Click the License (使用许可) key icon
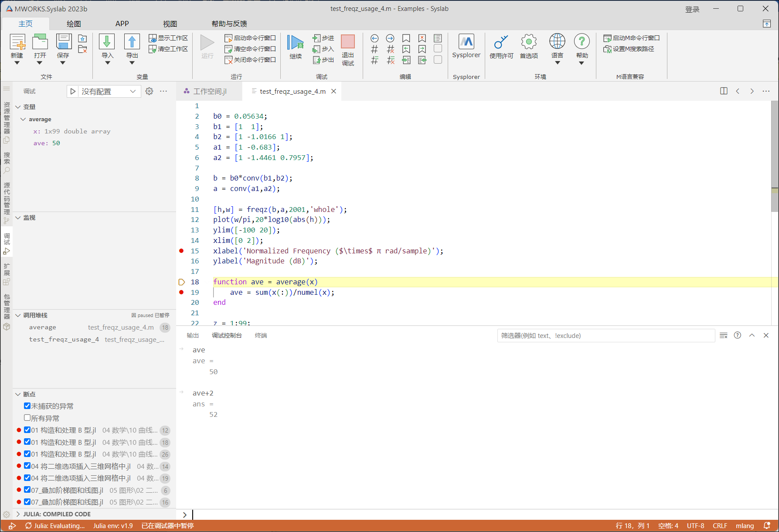 (501, 42)
